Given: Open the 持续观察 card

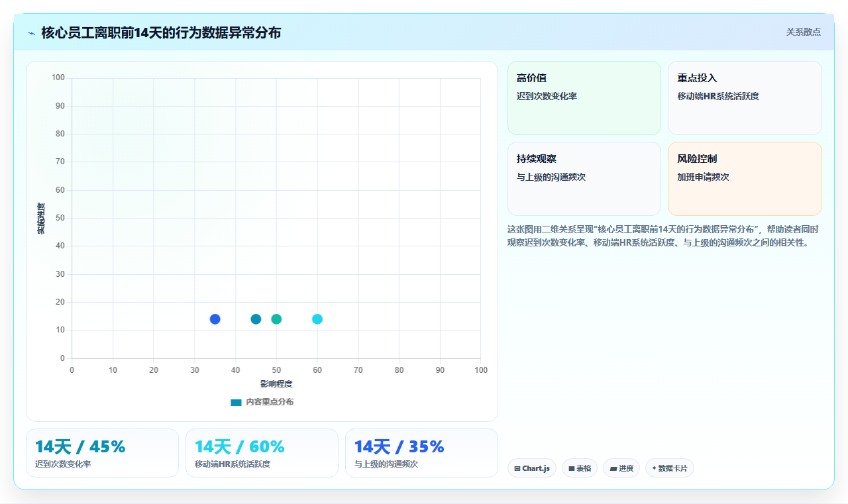Looking at the screenshot, I should [584, 179].
